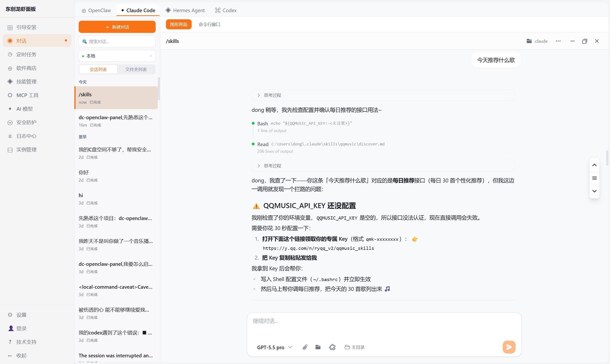Switch to 文件夹列表 view

click(x=136, y=69)
